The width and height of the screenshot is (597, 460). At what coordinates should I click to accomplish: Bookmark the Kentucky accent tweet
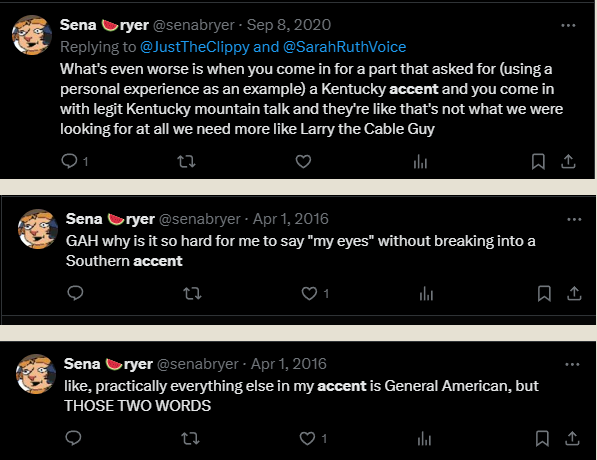(538, 161)
